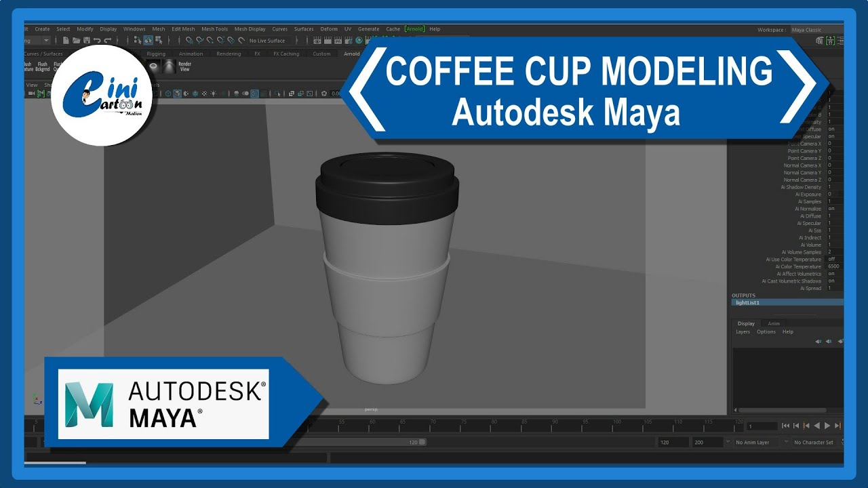Click playback end time field 120
The width and height of the screenshot is (868, 488).
[672, 443]
